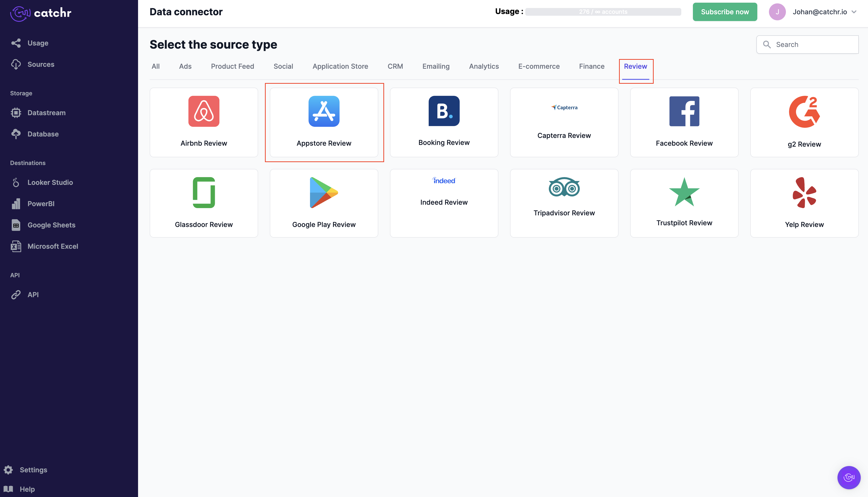Switch to the E-commerce tab

(x=539, y=66)
